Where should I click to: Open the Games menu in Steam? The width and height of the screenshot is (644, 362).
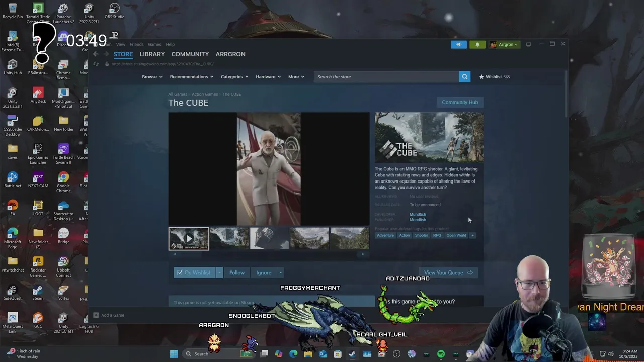[154, 44]
